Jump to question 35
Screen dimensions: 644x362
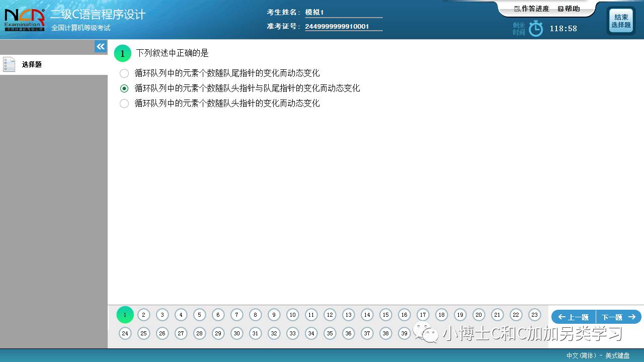330,333
